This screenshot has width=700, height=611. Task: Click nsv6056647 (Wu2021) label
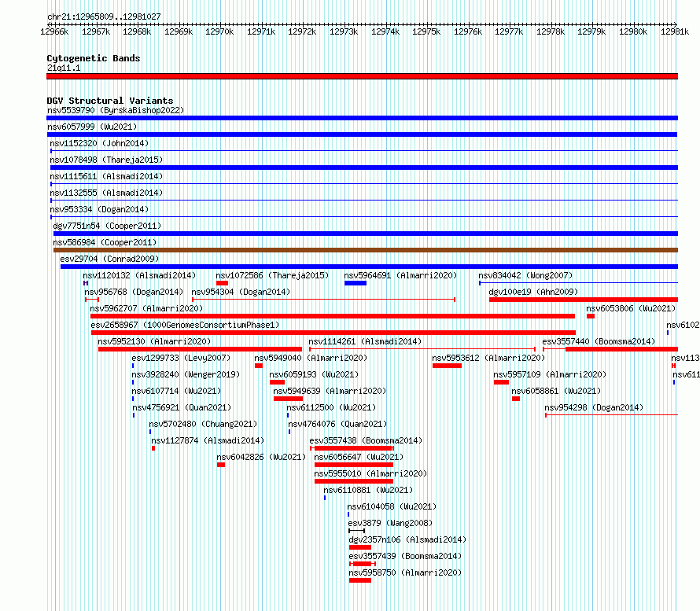pyautogui.click(x=359, y=457)
